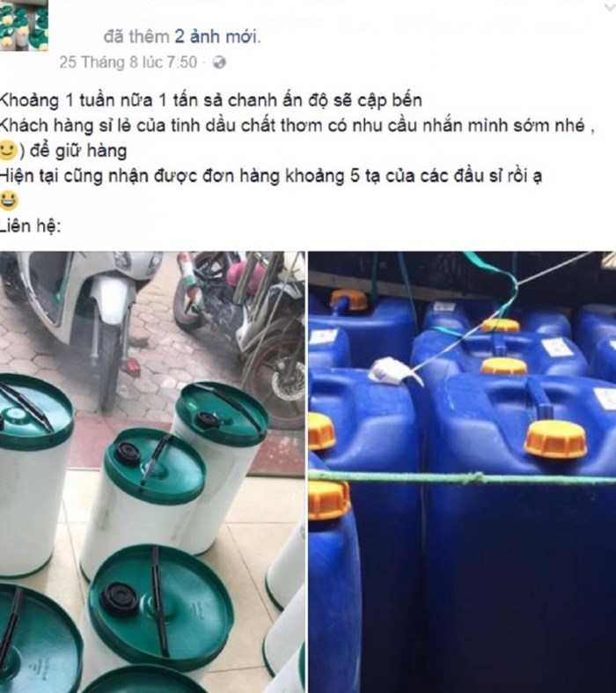Click the grinning emoji above 'Liên hệ'
Screen dimensions: 616x693
pyautogui.click(x=9, y=201)
